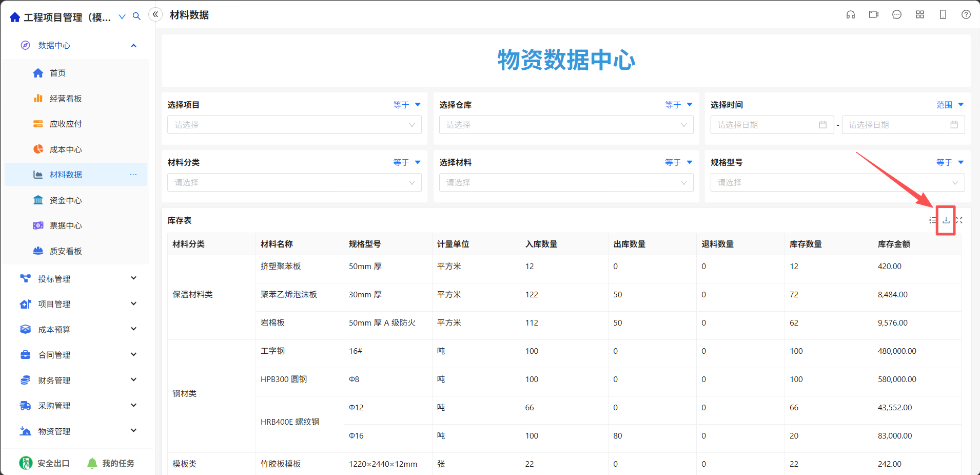Change the 规格型号 等于 operator dropdown
This screenshot has height=475, width=980.
(950, 162)
